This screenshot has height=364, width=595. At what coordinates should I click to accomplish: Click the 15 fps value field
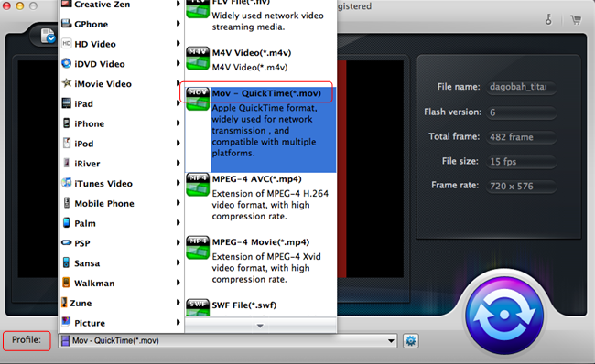[521, 162]
